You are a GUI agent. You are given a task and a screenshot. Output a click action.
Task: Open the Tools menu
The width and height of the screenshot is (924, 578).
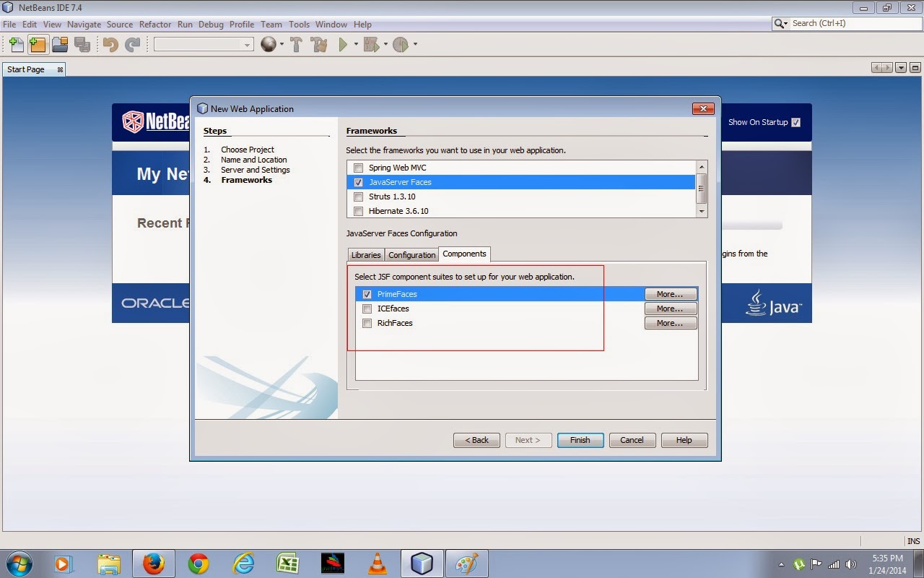(x=299, y=24)
